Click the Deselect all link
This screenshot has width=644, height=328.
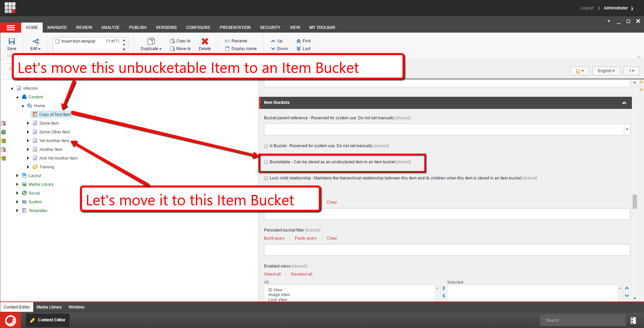(x=301, y=274)
